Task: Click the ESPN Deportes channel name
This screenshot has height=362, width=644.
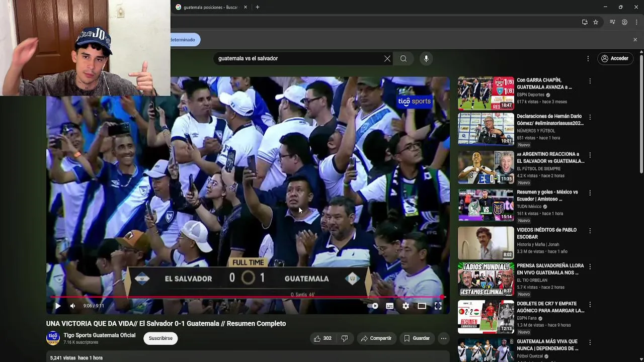Action: pyautogui.click(x=531, y=95)
